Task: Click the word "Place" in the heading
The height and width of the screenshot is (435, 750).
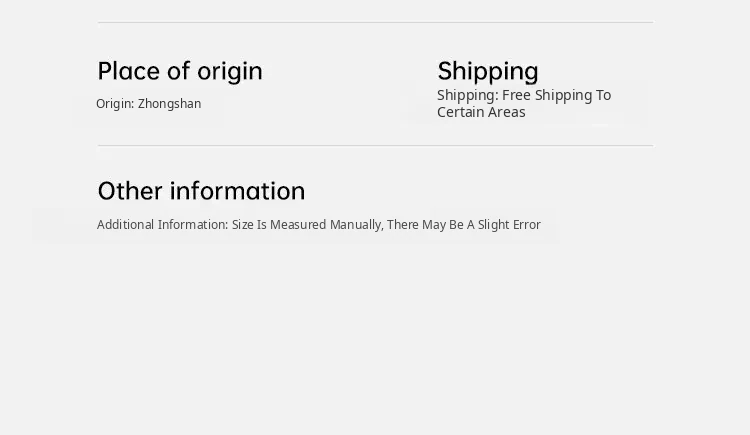Action: point(129,71)
